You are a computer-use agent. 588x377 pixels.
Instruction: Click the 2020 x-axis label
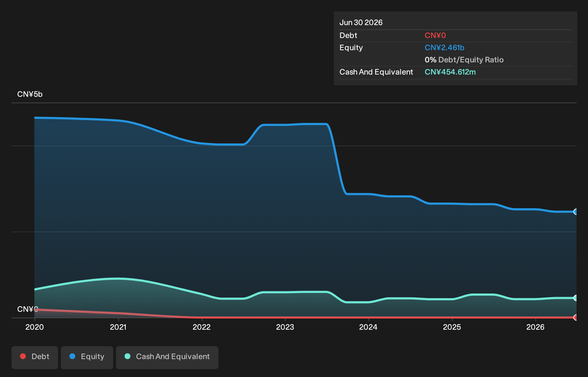click(35, 327)
